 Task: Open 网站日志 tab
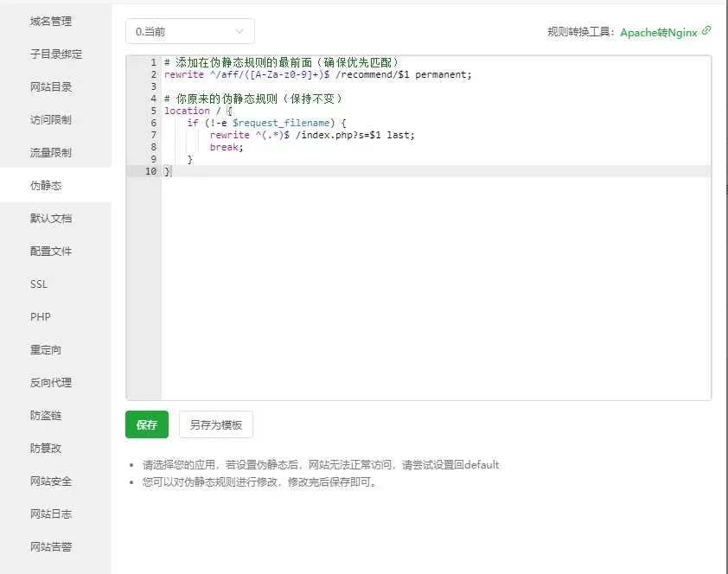[51, 514]
